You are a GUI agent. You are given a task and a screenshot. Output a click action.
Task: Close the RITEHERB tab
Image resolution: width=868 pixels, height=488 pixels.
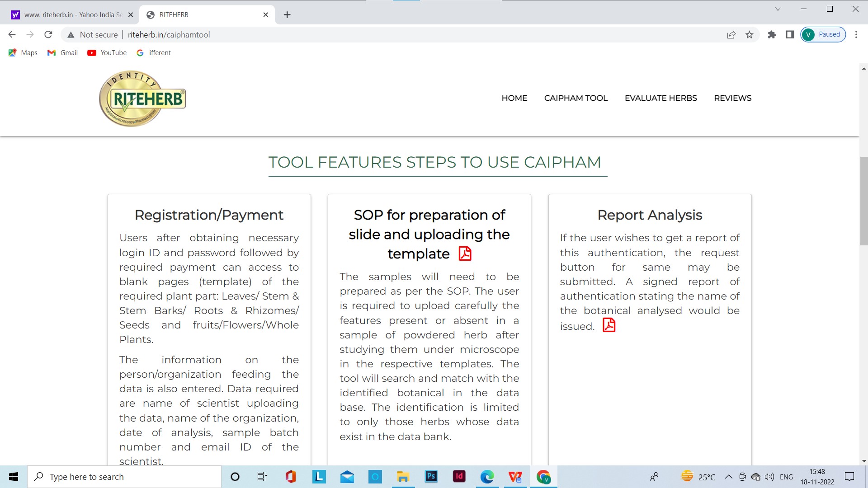click(x=266, y=15)
